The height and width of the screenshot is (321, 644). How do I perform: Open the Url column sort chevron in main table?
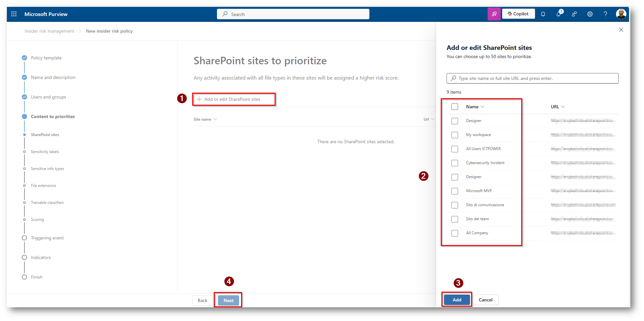[x=433, y=119]
